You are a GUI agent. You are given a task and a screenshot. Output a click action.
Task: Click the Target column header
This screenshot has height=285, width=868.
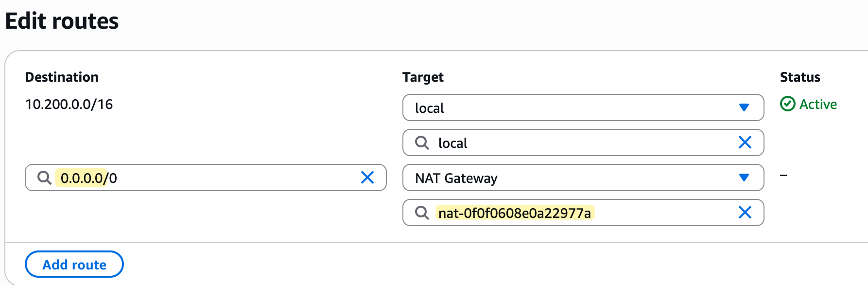click(x=423, y=77)
